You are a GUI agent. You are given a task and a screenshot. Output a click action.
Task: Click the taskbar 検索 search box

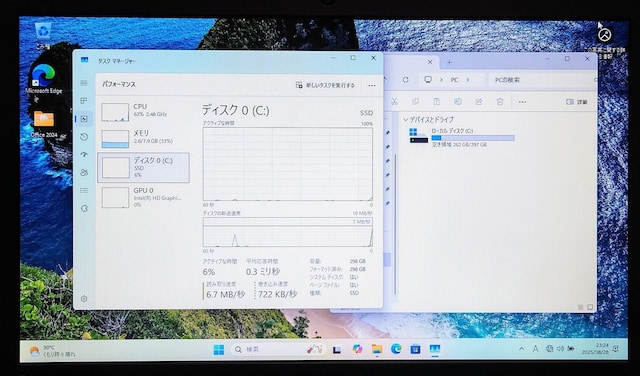[278, 349]
